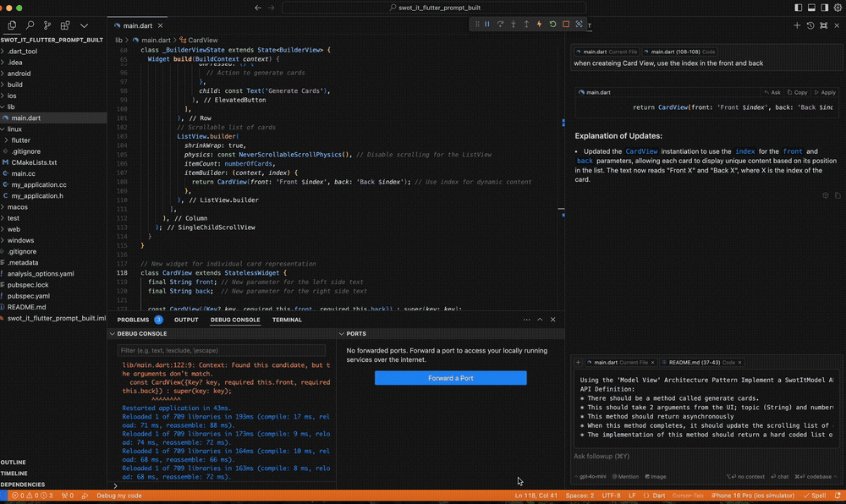Open the Source Control view icon
846x504 pixels.
(47, 25)
